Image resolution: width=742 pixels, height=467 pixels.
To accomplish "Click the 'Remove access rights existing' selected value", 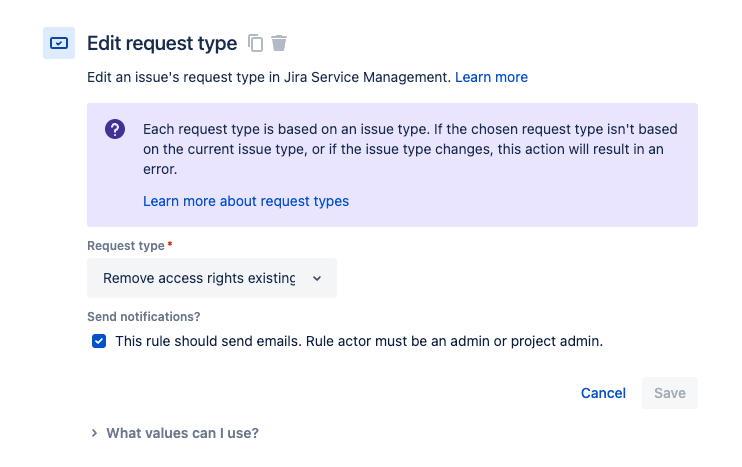I will tap(199, 278).
